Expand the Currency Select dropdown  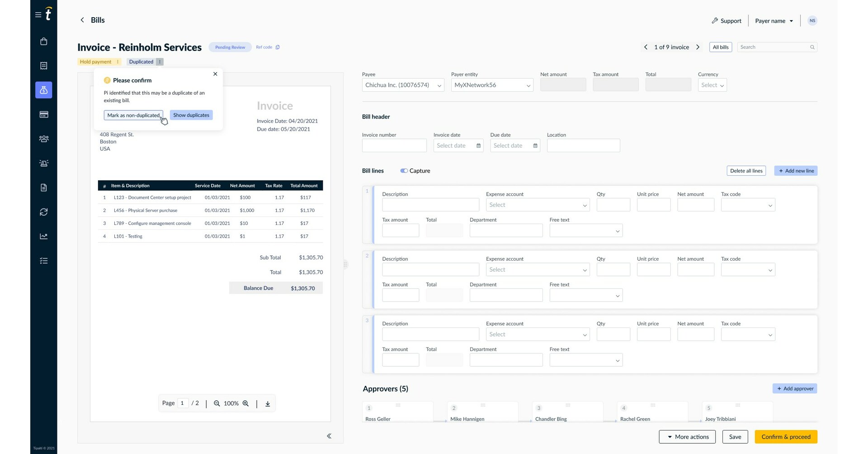pyautogui.click(x=712, y=85)
